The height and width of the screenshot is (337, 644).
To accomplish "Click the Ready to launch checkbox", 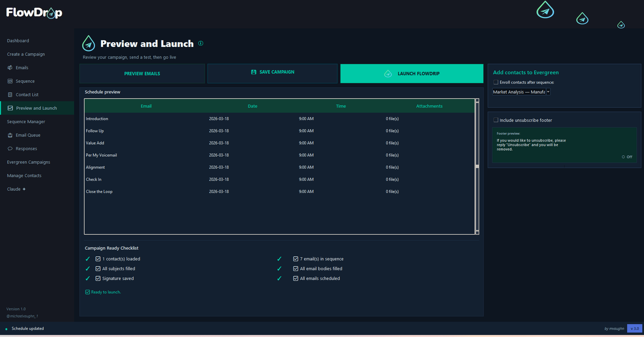I will [x=88, y=292].
